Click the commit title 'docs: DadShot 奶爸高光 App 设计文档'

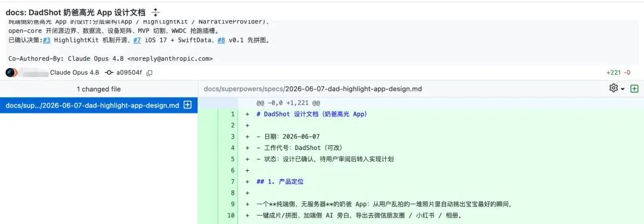(76, 13)
